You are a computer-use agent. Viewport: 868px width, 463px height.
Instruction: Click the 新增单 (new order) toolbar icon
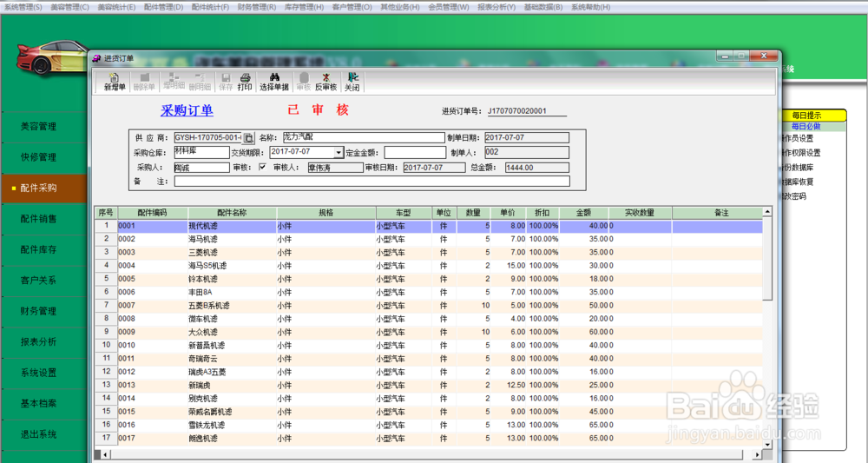pos(115,82)
